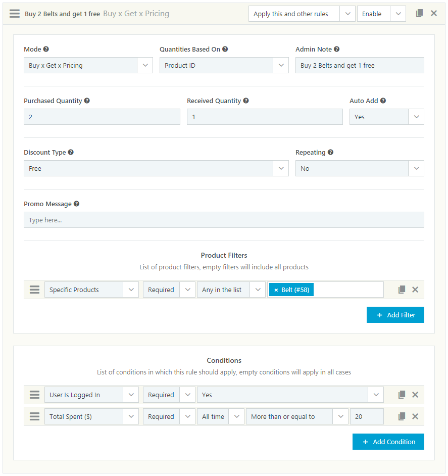The image size is (448, 476).
Task: Click the rule drag handle beside the title
Action: pyautogui.click(x=15, y=14)
